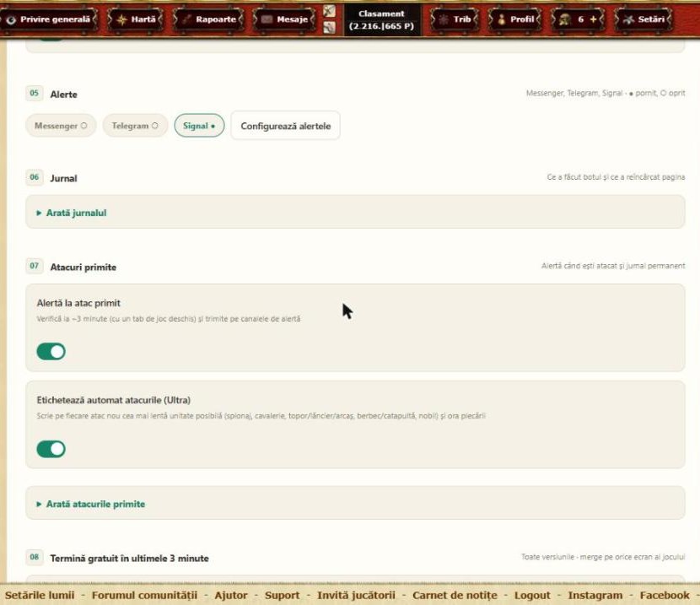Screen dimensions: 700x605
Task: Toggle Etichetează automat atacurile (Ultra) switch
Action: click(51, 449)
